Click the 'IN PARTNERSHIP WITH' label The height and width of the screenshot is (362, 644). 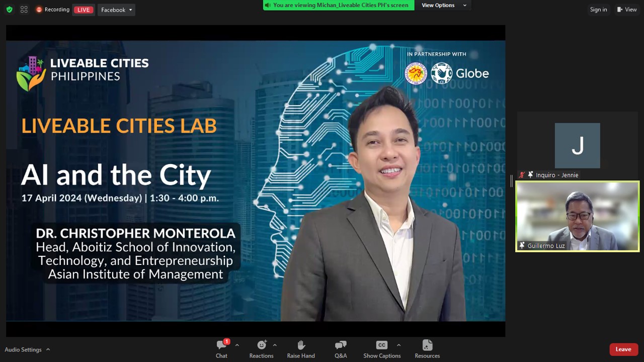point(437,54)
